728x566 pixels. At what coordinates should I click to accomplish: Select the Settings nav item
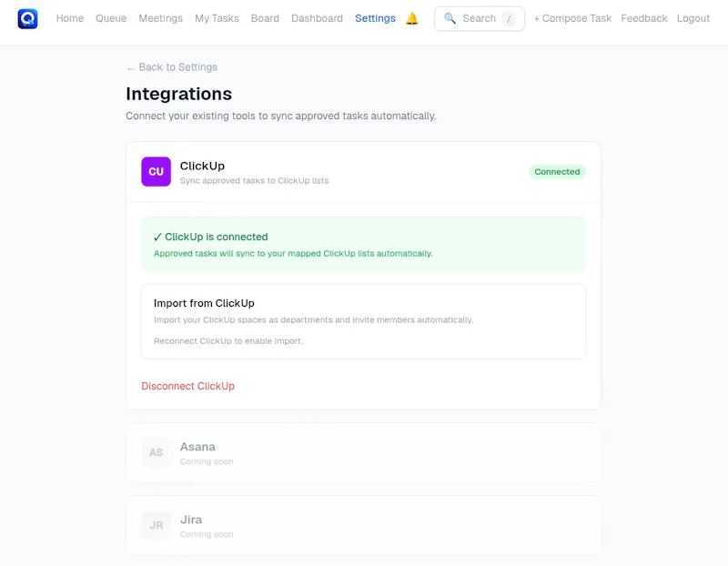tap(375, 18)
